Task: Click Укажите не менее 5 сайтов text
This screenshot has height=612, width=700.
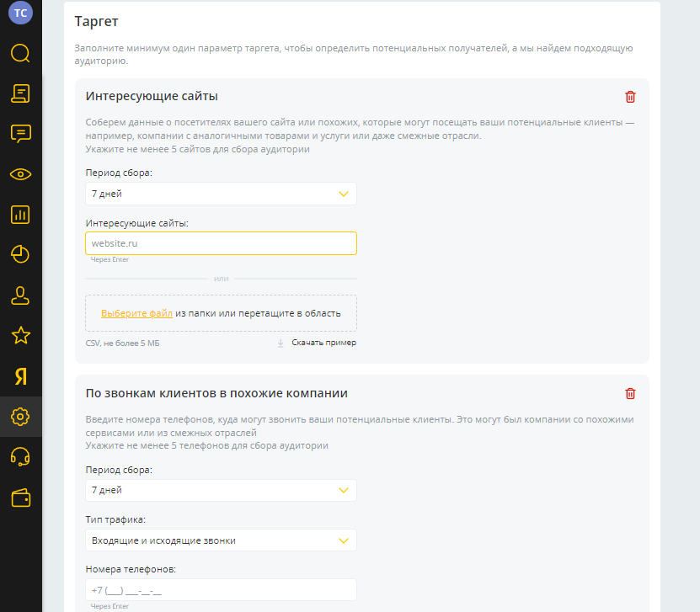Action: tap(197, 149)
